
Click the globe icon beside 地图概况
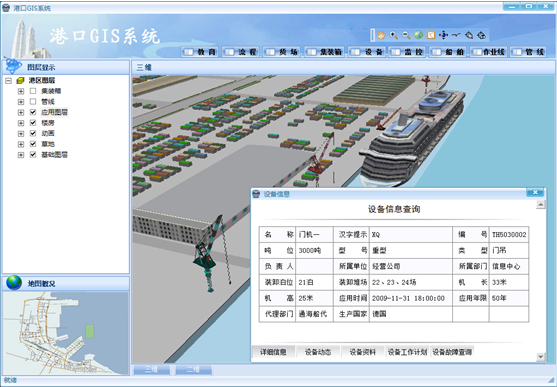click(14, 283)
